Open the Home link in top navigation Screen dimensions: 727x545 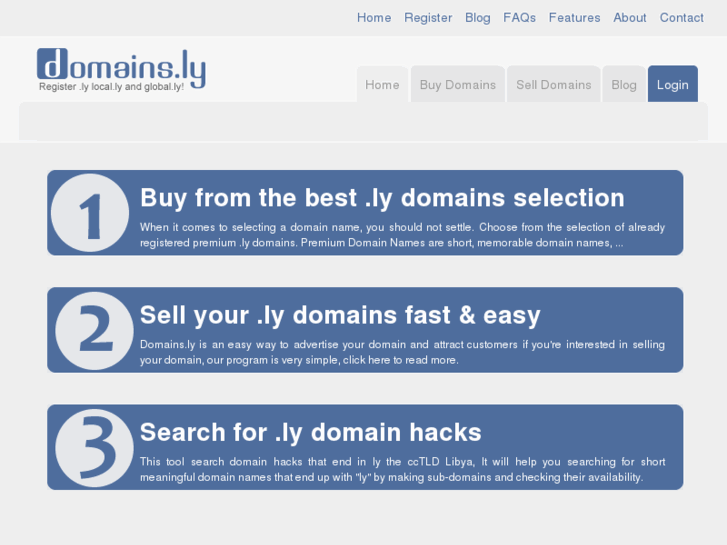coord(374,18)
